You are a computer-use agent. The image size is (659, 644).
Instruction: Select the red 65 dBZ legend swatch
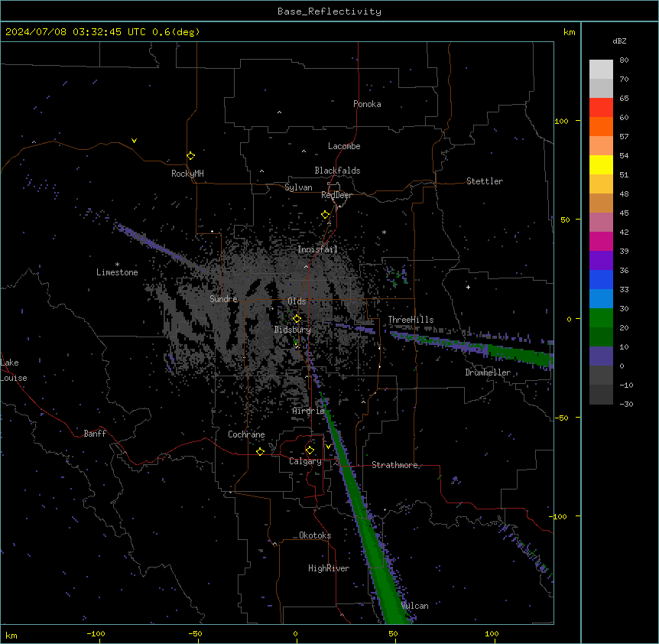[601, 108]
